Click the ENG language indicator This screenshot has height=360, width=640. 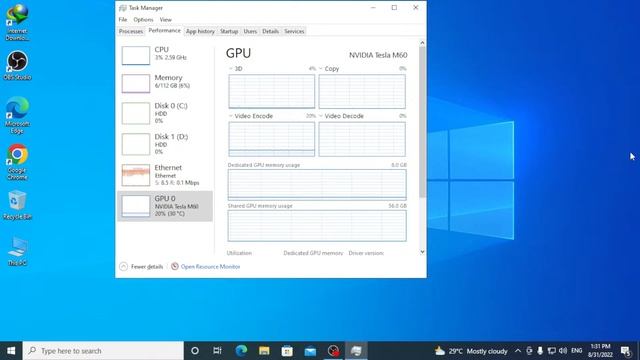coord(577,351)
